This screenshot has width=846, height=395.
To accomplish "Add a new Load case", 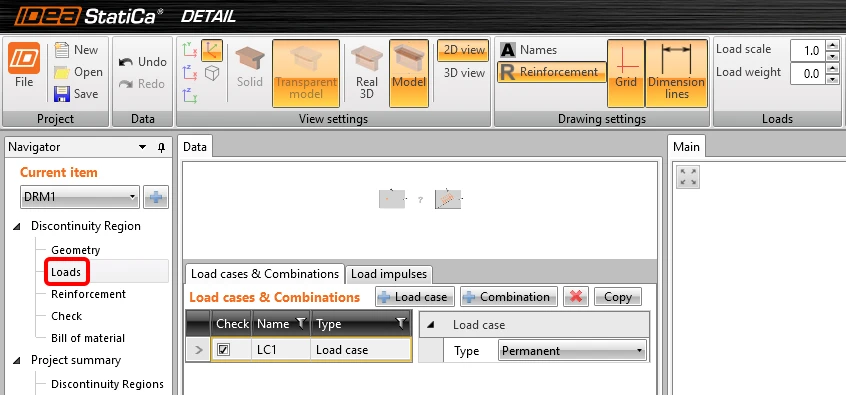I will pyautogui.click(x=414, y=297).
